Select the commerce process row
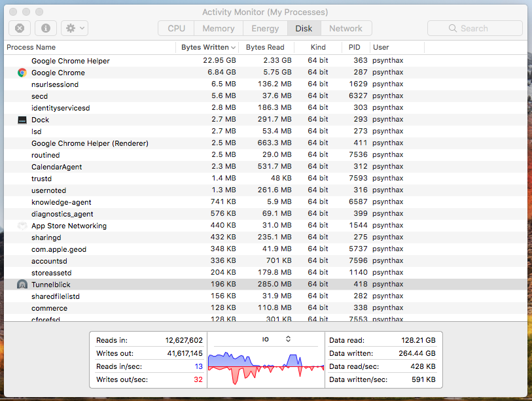The image size is (532, 401). [266, 307]
